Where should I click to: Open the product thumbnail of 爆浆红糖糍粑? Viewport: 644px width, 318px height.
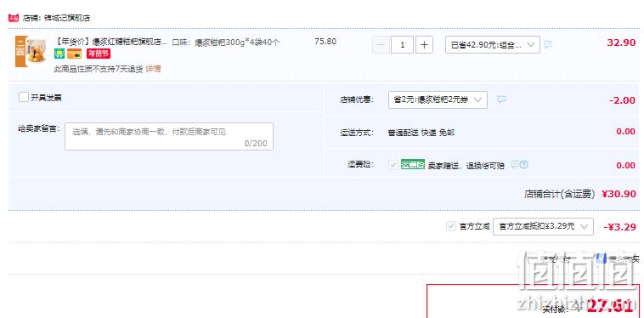point(31,51)
